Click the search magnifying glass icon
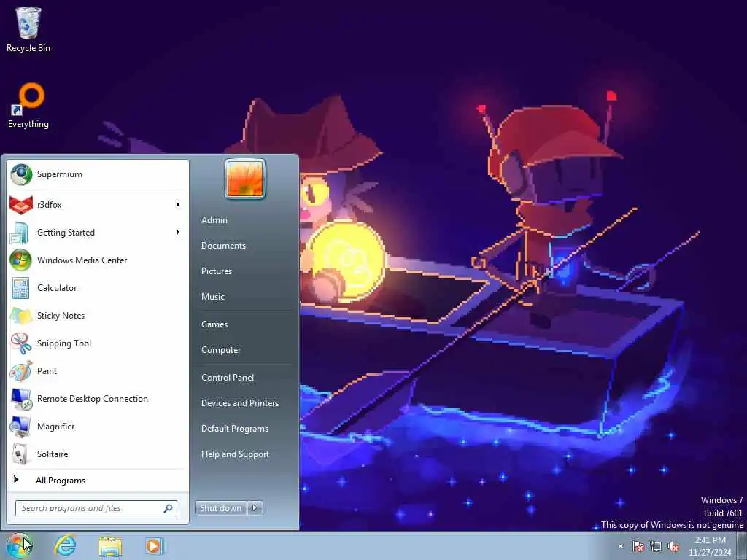747x560 pixels. (169, 508)
